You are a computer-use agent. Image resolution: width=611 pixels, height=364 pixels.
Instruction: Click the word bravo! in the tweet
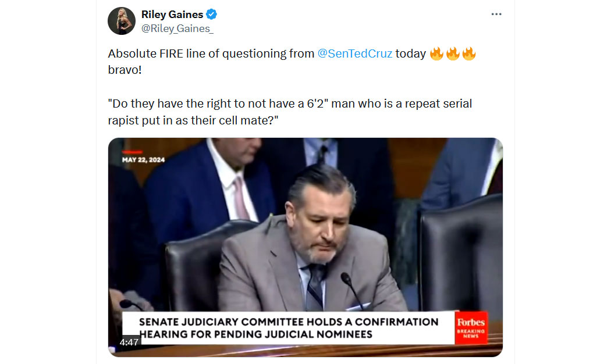[x=125, y=70]
